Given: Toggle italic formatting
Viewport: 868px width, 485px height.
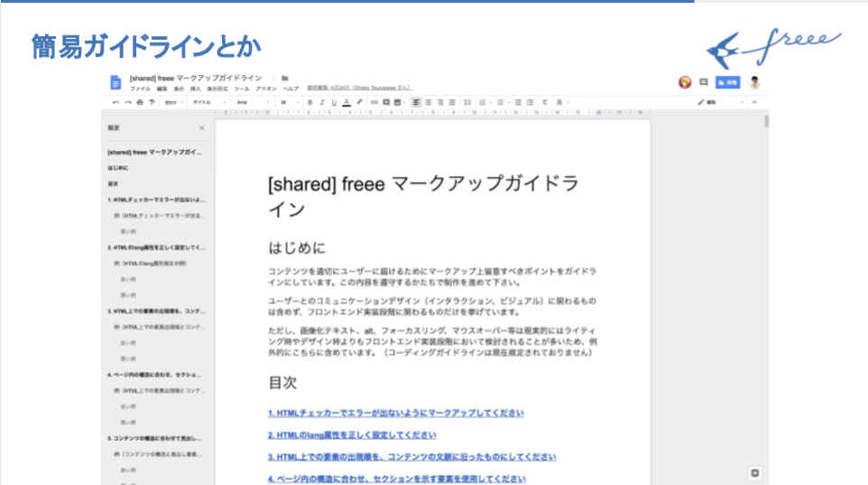Looking at the screenshot, I should [321, 102].
